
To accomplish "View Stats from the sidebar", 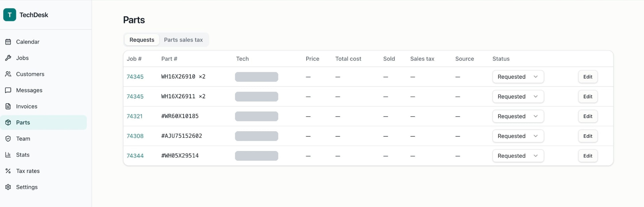I will click(x=44, y=155).
